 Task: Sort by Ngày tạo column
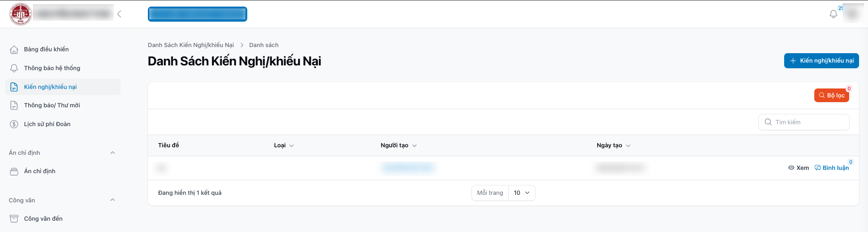613,145
